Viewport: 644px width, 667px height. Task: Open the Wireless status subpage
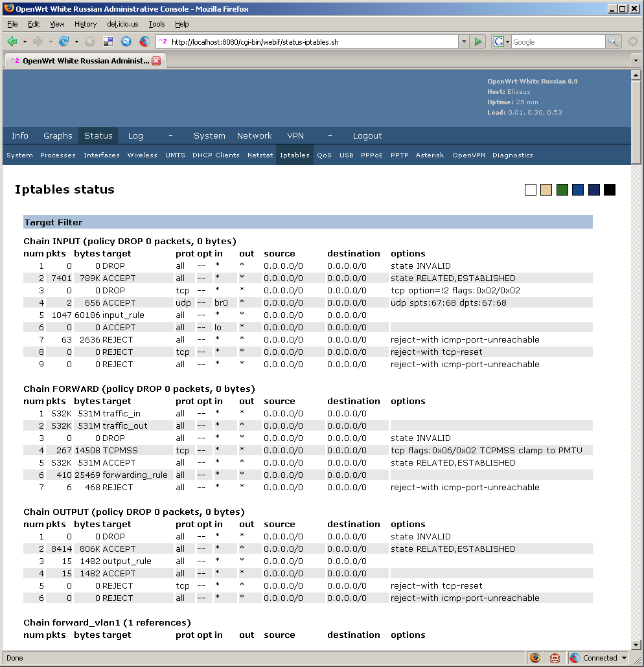coord(142,155)
